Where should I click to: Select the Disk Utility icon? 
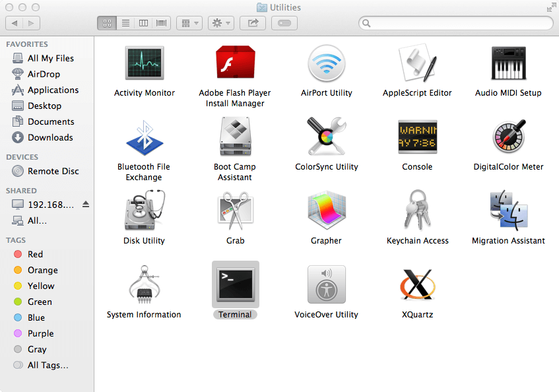[145, 211]
